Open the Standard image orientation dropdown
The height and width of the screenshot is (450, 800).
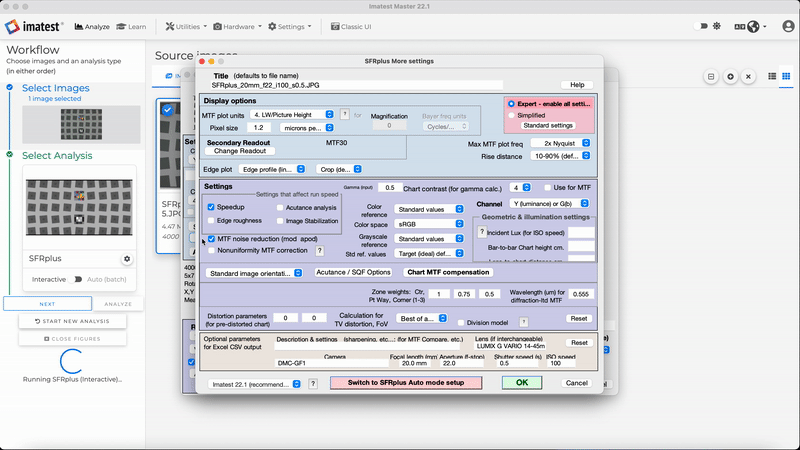coord(254,273)
